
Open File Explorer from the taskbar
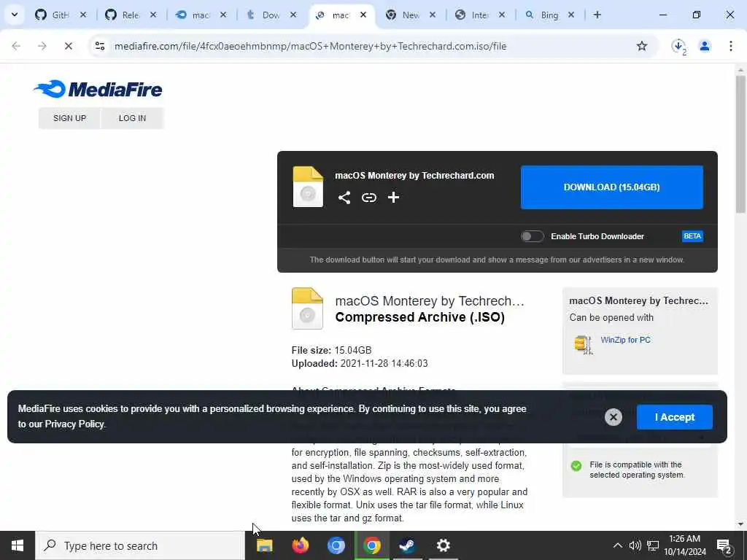click(264, 545)
